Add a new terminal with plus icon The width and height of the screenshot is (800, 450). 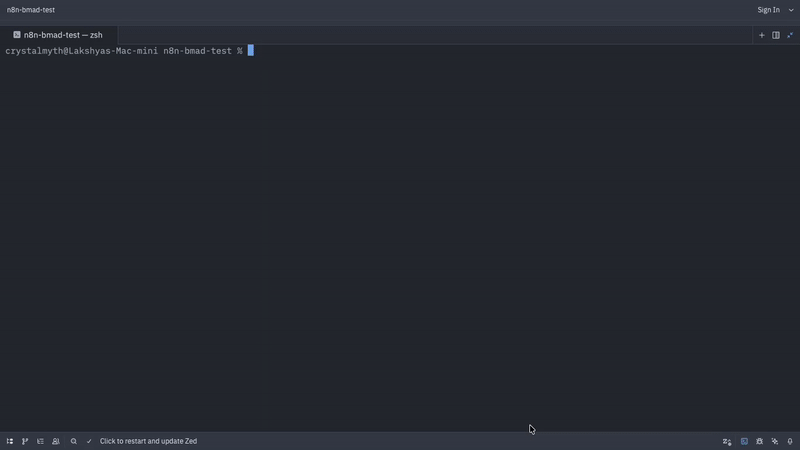click(762, 35)
